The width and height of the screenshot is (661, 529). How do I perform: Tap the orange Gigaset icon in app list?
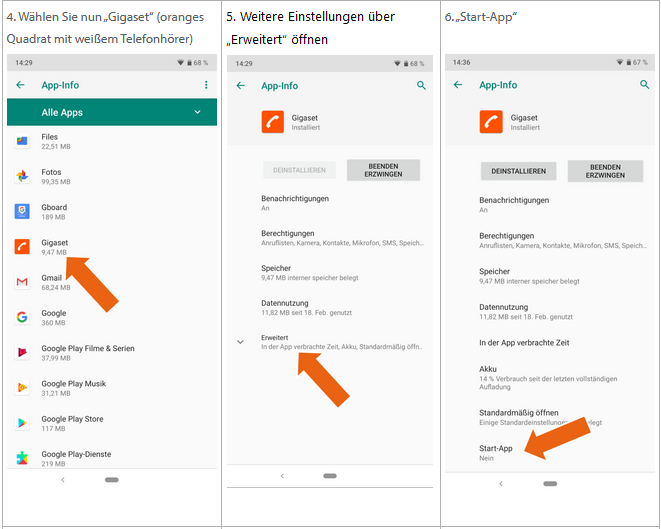22,247
